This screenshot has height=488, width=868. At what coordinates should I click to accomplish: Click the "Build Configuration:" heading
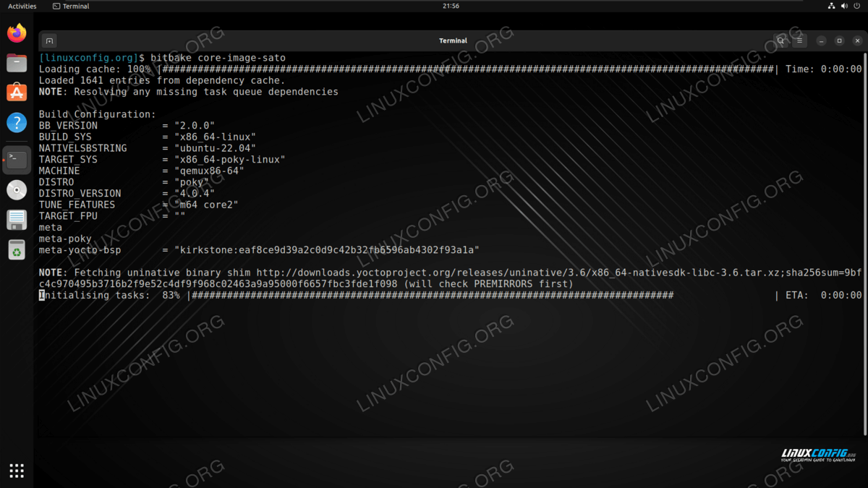coord(97,114)
